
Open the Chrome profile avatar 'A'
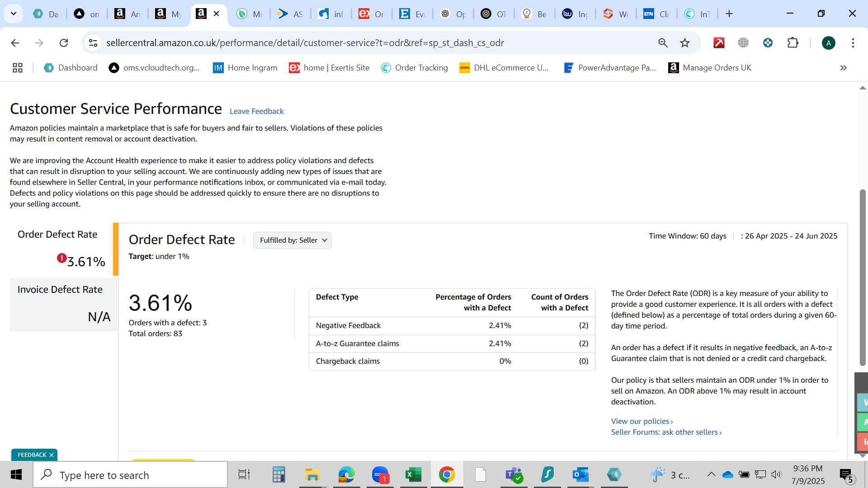[828, 43]
